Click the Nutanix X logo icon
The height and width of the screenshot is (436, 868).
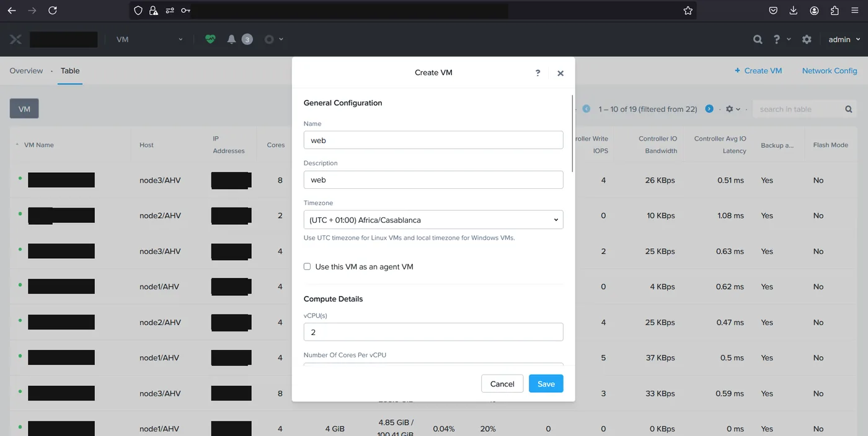coord(15,39)
